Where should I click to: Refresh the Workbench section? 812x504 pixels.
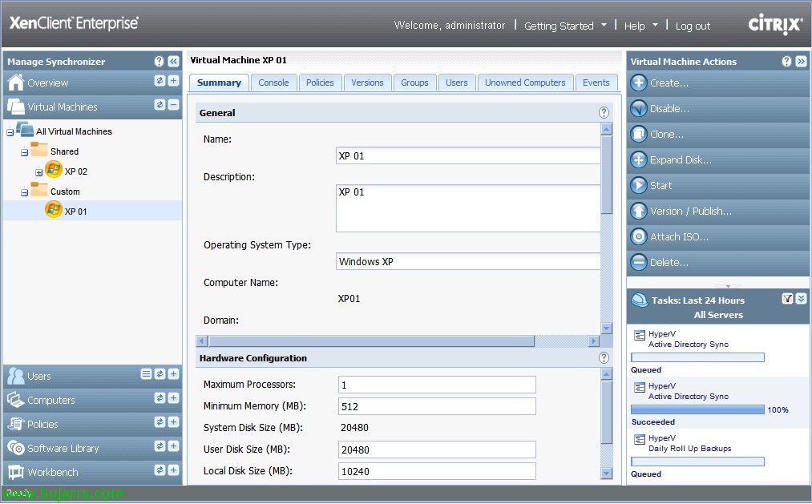pyautogui.click(x=160, y=470)
